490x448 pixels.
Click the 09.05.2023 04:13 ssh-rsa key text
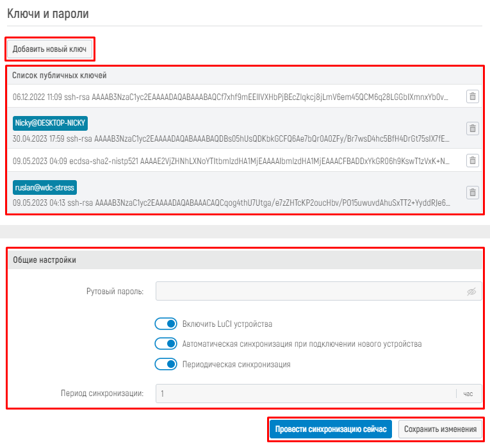[231, 203]
